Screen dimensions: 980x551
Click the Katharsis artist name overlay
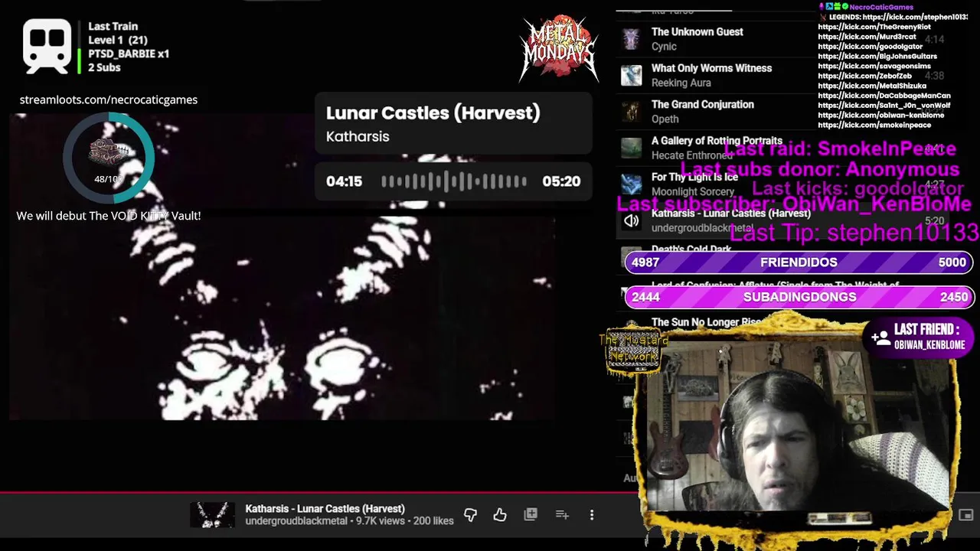358,137
